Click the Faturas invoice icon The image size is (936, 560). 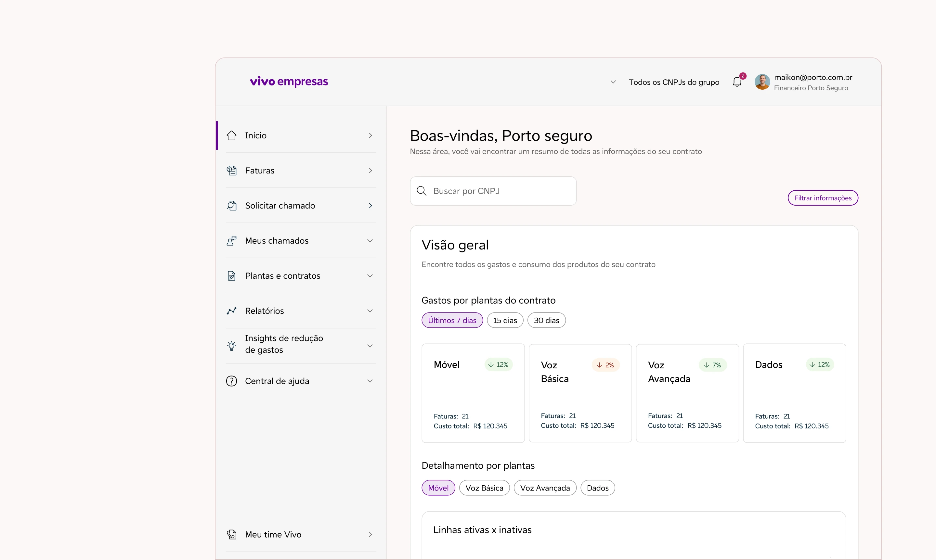(231, 171)
